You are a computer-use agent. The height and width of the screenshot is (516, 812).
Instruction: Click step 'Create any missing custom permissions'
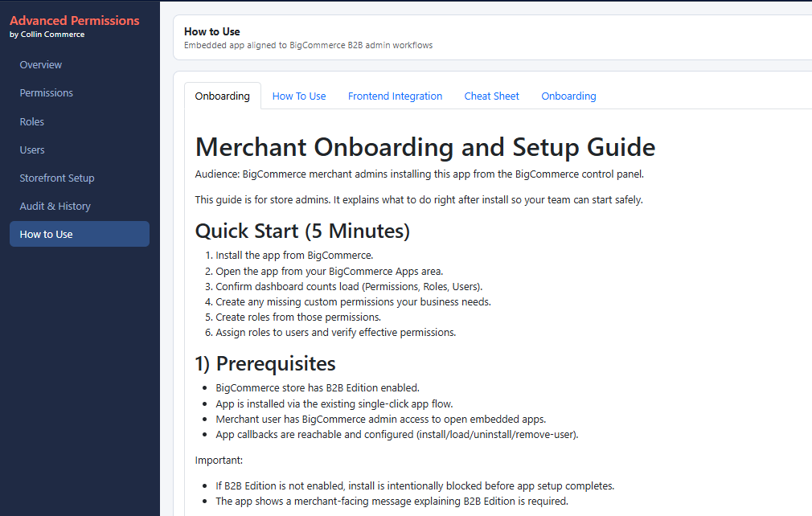353,301
